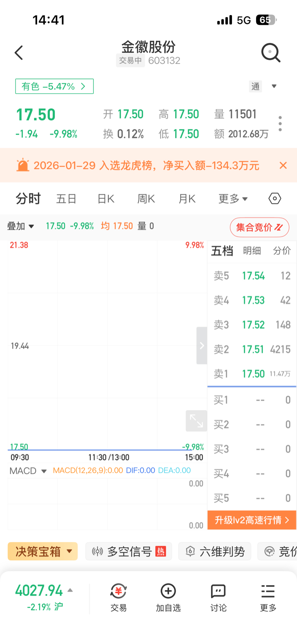Select the 分时 chart tab

click(28, 199)
